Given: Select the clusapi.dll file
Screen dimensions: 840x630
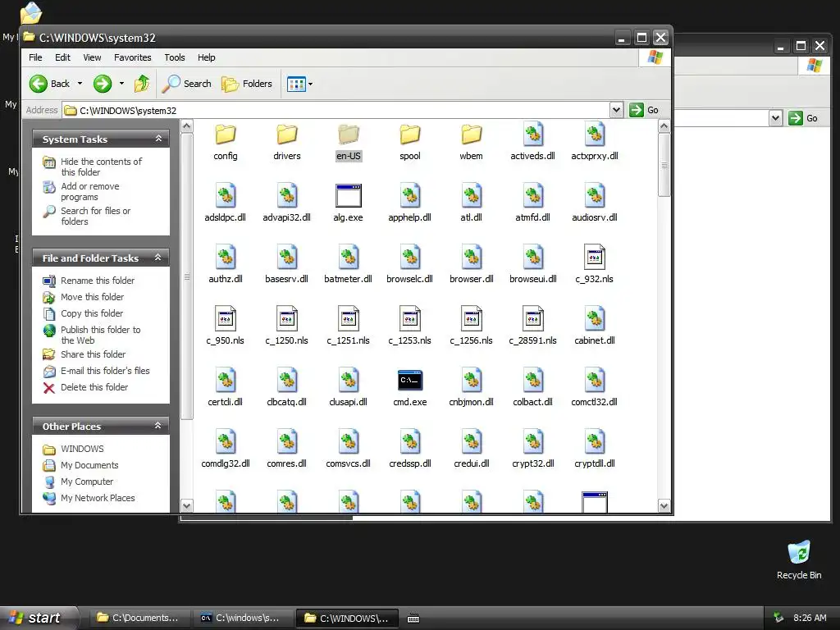Looking at the screenshot, I should tap(348, 388).
